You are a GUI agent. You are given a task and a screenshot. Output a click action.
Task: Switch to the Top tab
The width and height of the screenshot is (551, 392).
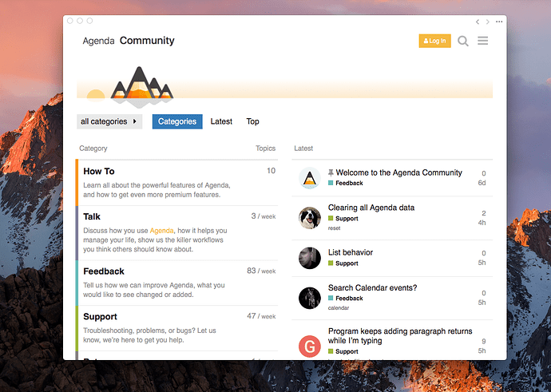tap(252, 121)
